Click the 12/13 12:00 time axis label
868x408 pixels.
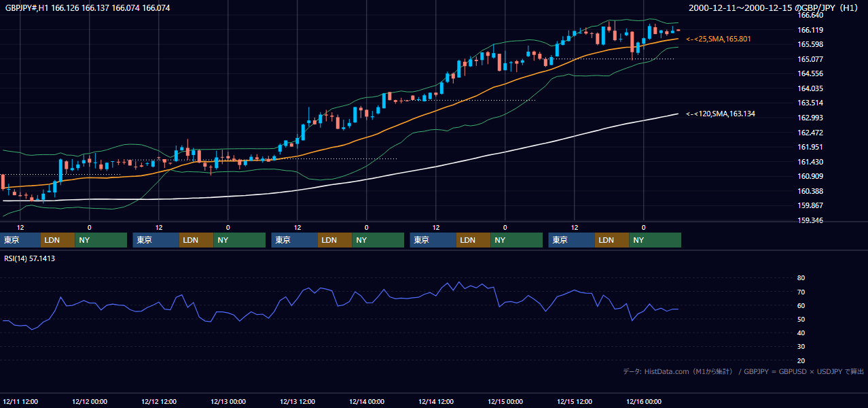click(297, 401)
